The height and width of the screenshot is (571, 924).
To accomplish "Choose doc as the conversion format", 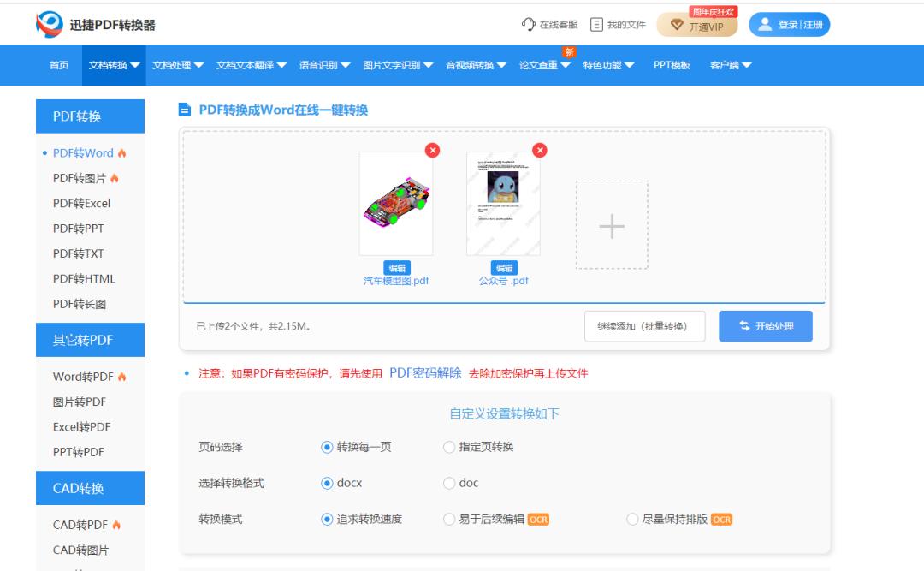I will coord(448,483).
